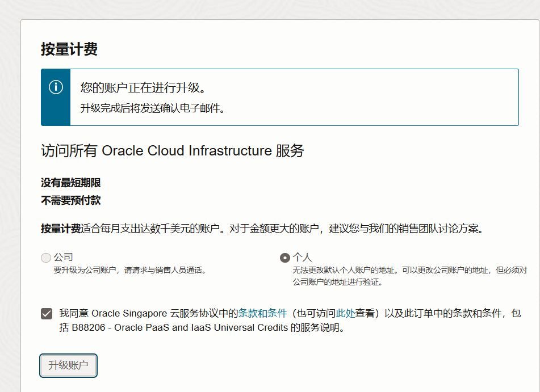Open the 条款和条件 link

(x=262, y=313)
